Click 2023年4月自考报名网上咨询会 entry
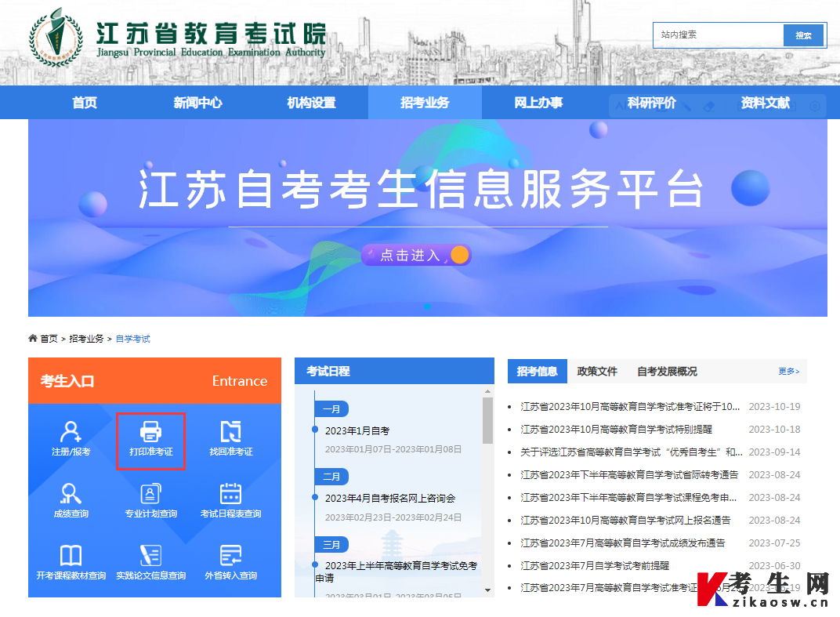This screenshot has height=617, width=840. tap(390, 499)
